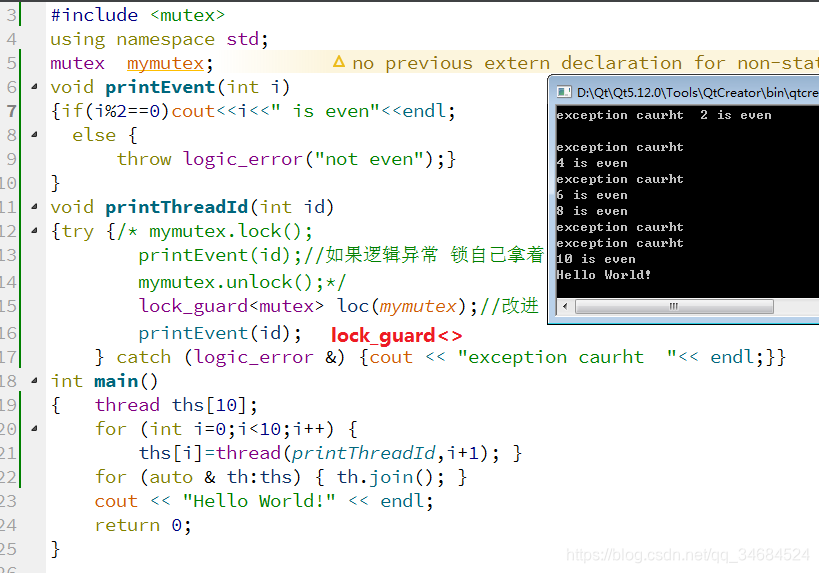819x573 pixels.
Task: Click the 'no previous extern declaration' warning message
Action: (585, 63)
